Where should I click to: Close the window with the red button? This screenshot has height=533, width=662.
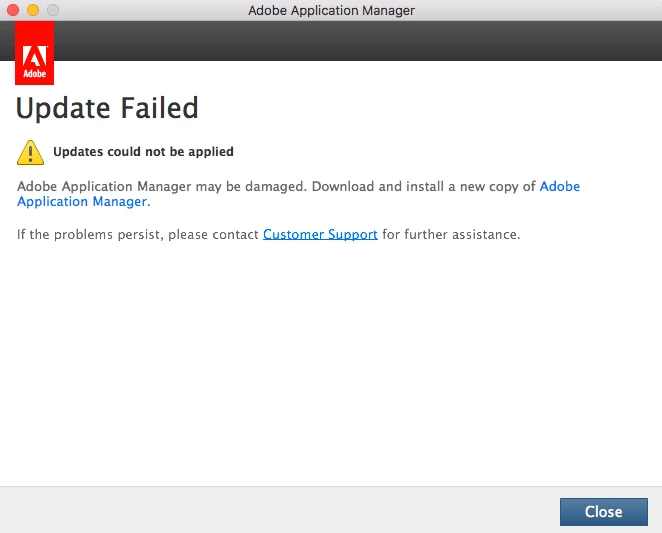click(13, 10)
